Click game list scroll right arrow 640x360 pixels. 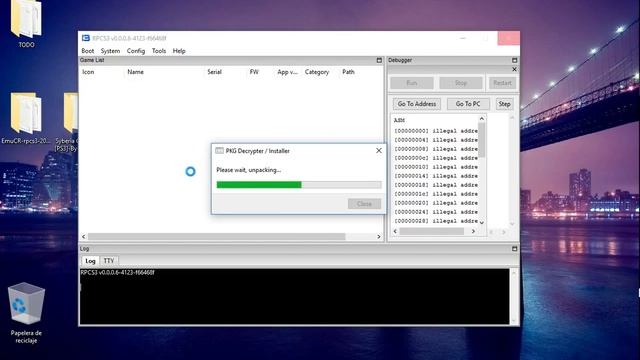click(379, 237)
